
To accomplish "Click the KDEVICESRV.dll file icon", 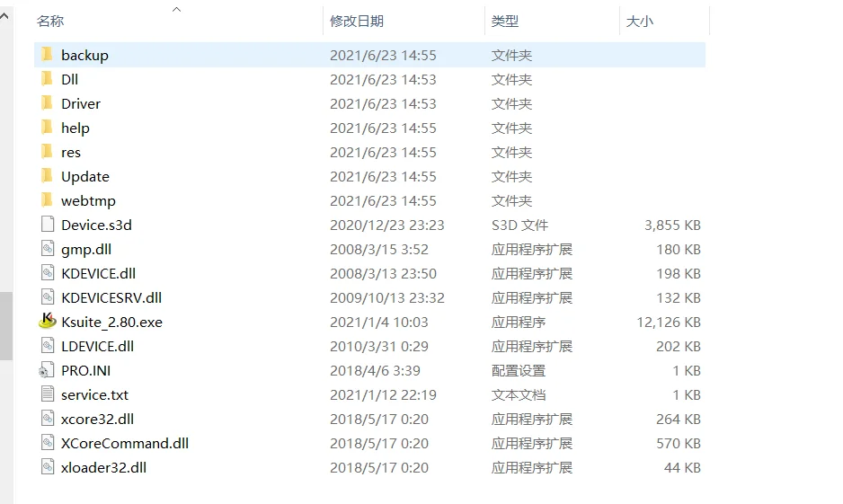I will click(48, 297).
